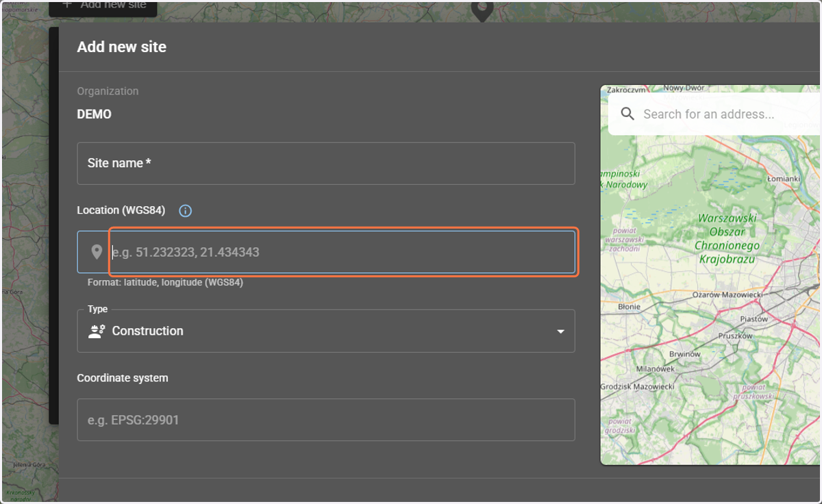Click the Warszawski Obszar Chronionego Krajobrazu label
Screen dimensions: 822x504
727,238
